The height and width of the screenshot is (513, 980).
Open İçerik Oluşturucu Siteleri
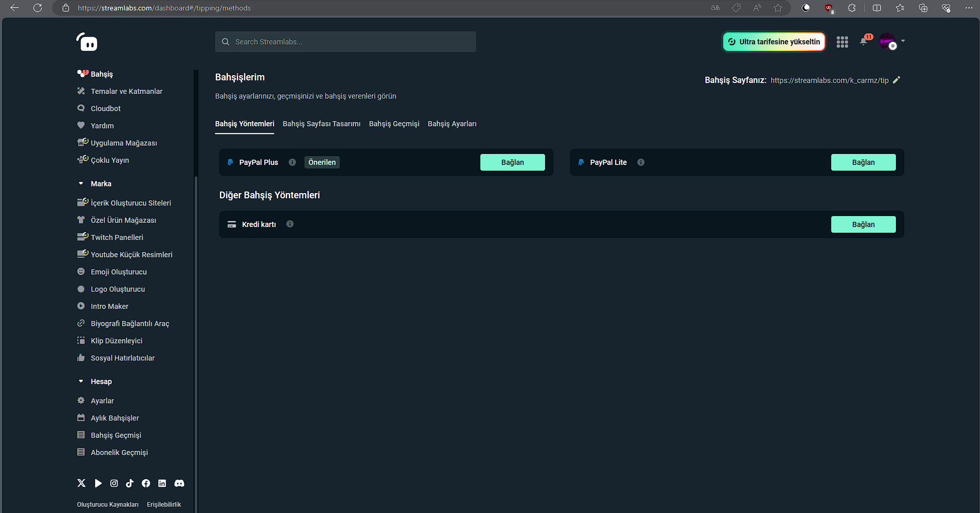tap(131, 203)
